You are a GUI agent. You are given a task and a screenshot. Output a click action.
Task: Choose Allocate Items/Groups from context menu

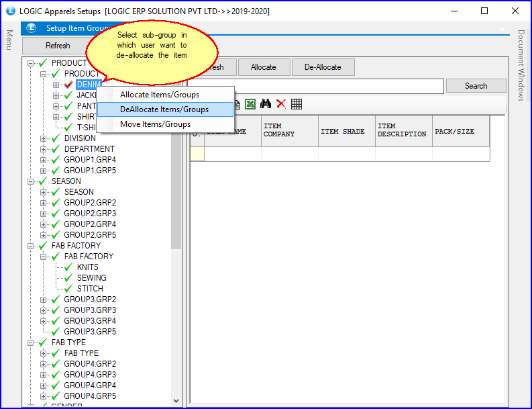tap(166, 95)
